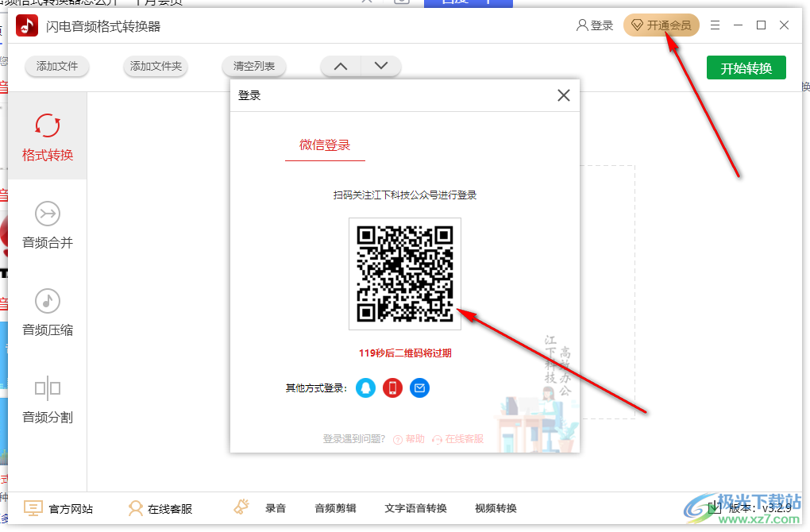Click the 闪电音频格式转换器 title text

coord(103,26)
